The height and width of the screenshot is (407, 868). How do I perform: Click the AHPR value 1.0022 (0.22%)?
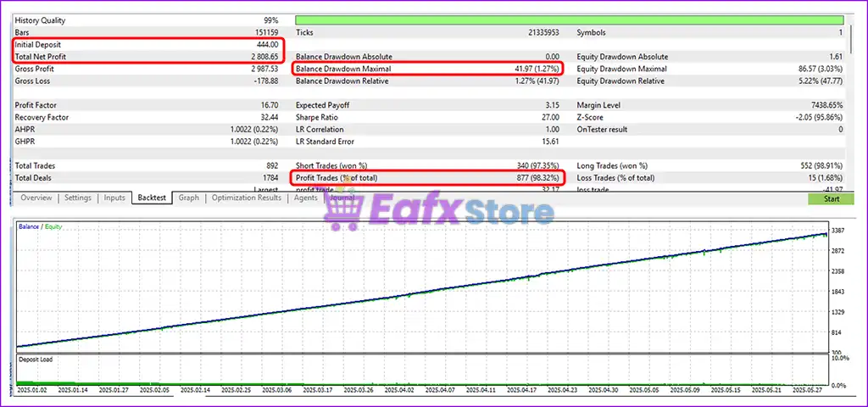tap(254, 130)
